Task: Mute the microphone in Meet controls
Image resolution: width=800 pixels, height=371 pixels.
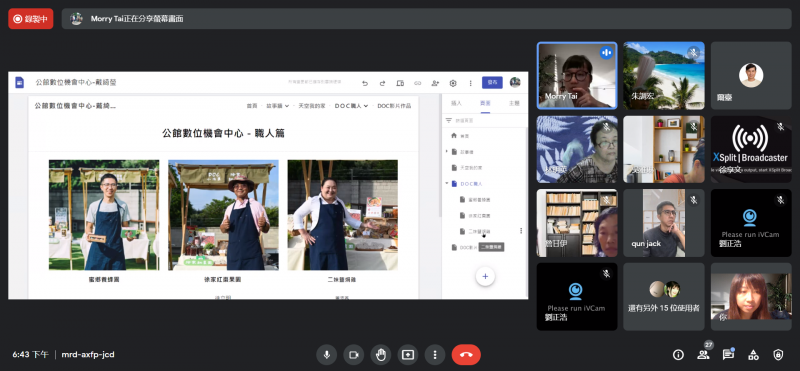Action: tap(327, 355)
